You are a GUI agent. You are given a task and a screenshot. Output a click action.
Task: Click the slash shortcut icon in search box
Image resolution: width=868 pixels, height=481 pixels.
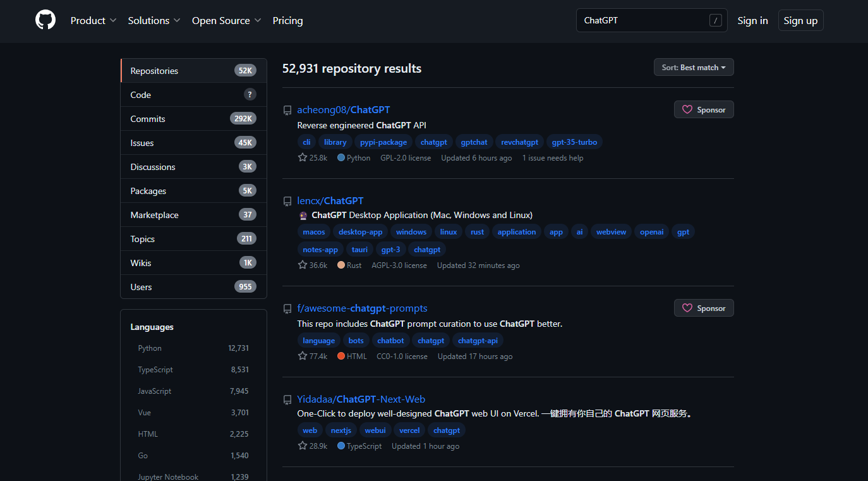click(x=715, y=20)
